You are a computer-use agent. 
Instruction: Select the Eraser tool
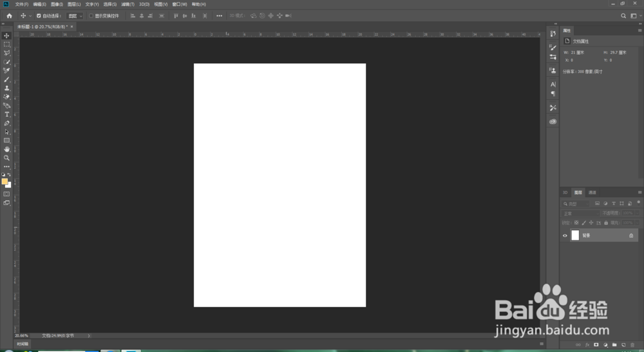pyautogui.click(x=6, y=97)
